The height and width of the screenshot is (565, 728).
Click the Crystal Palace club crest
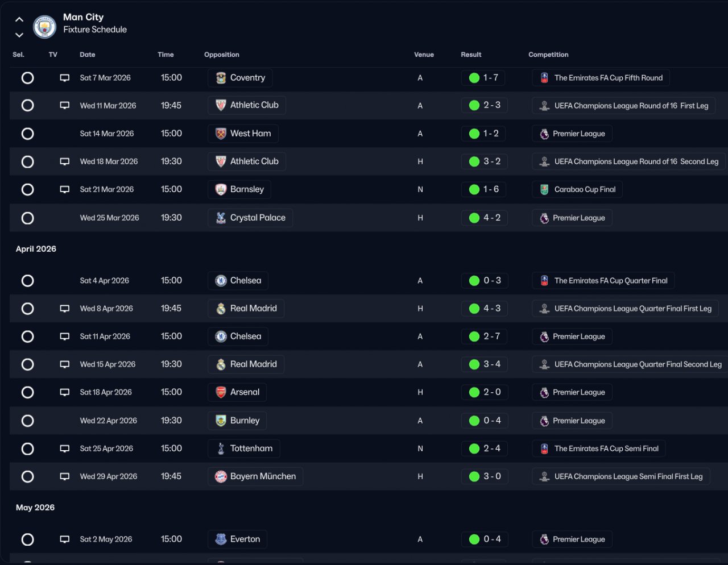pos(221,218)
